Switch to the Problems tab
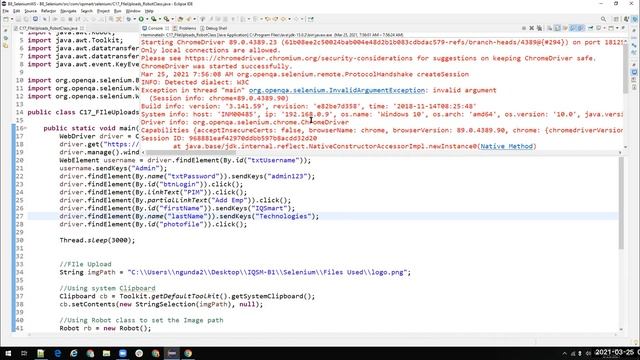Viewport: 640px width, 360px height. click(x=184, y=28)
